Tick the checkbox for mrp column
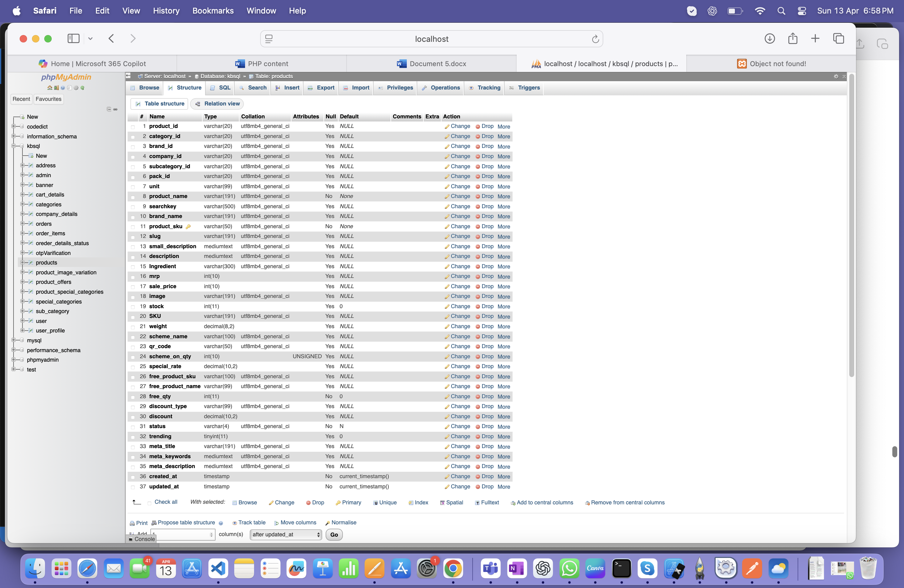 [x=133, y=277]
